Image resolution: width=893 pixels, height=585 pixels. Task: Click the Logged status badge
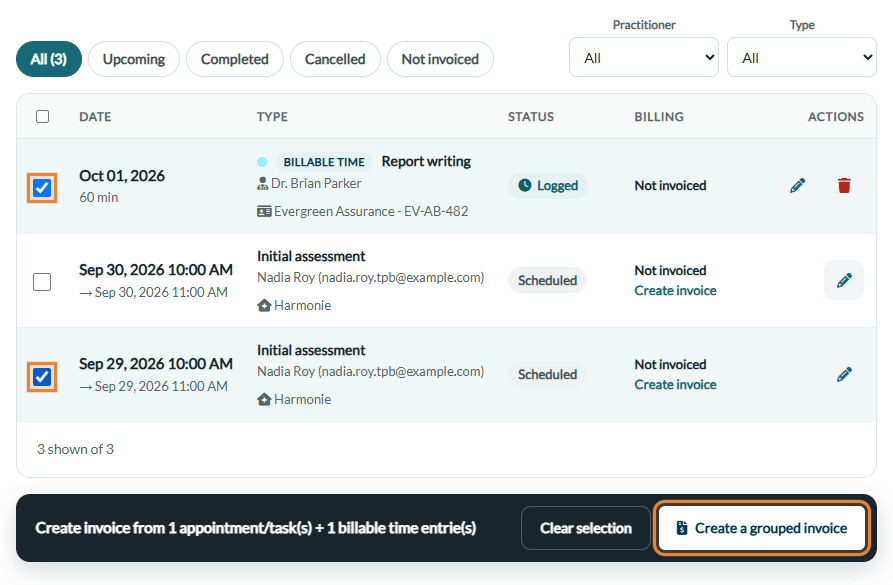(x=548, y=186)
